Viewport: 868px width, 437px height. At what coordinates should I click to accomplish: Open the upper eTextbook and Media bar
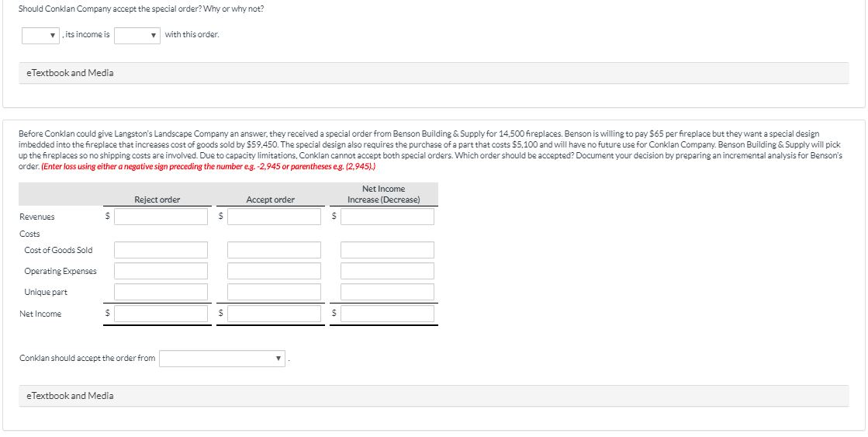pos(434,73)
